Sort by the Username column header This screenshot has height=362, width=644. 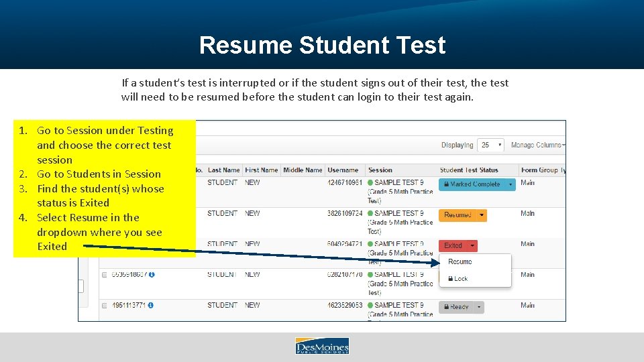(343, 170)
